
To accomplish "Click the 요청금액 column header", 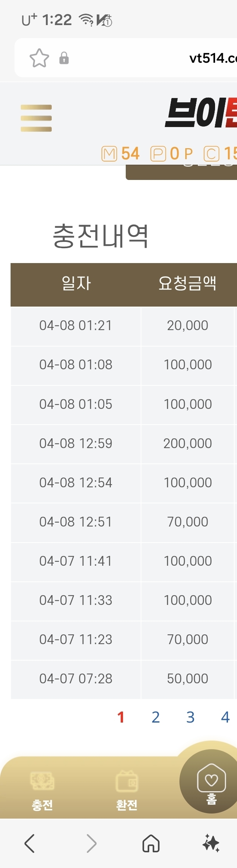I will click(188, 283).
